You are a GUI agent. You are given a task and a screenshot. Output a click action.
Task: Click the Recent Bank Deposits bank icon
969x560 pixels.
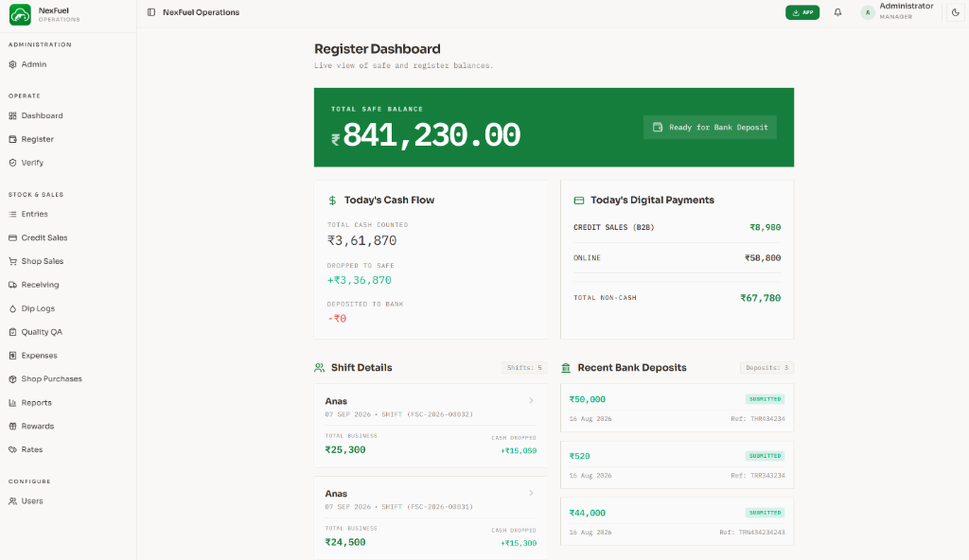pyautogui.click(x=566, y=367)
